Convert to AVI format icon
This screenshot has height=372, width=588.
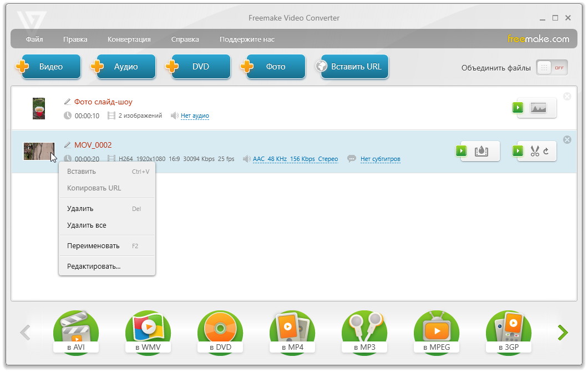pos(76,332)
